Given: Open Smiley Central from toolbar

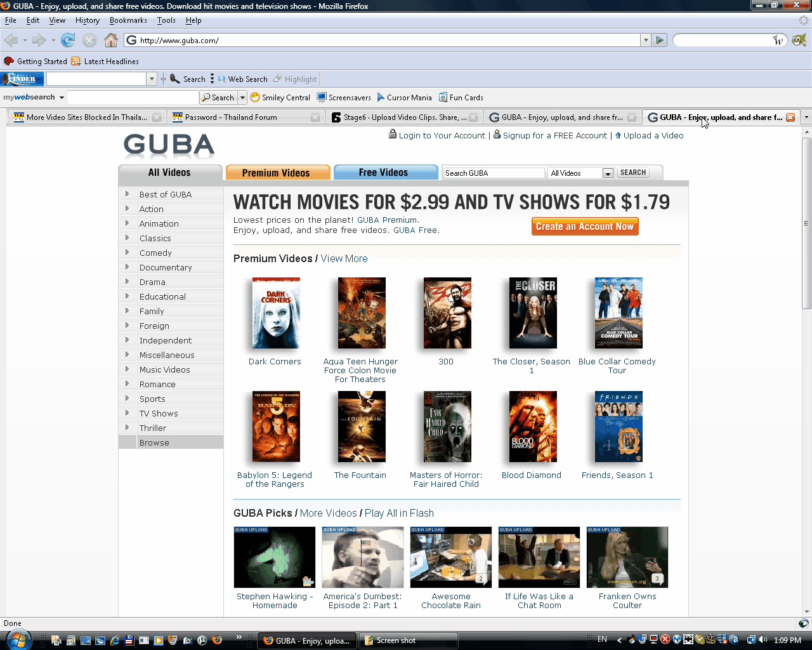Looking at the screenshot, I should [280, 97].
